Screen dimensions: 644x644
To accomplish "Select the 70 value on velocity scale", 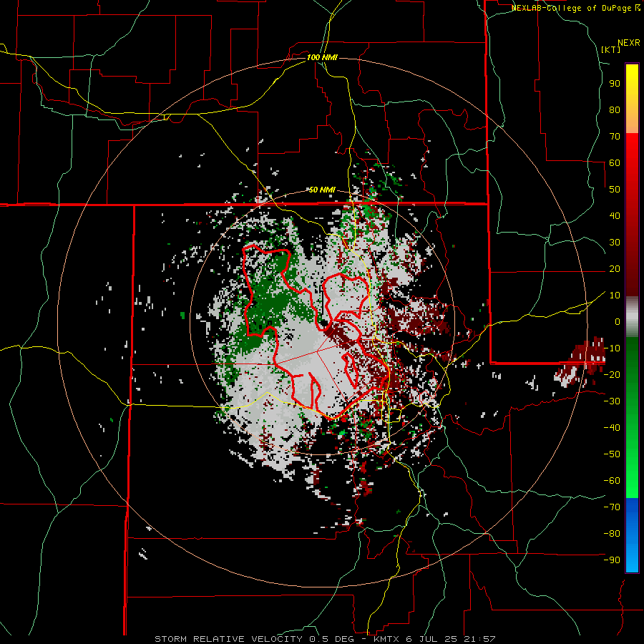I will [x=615, y=137].
